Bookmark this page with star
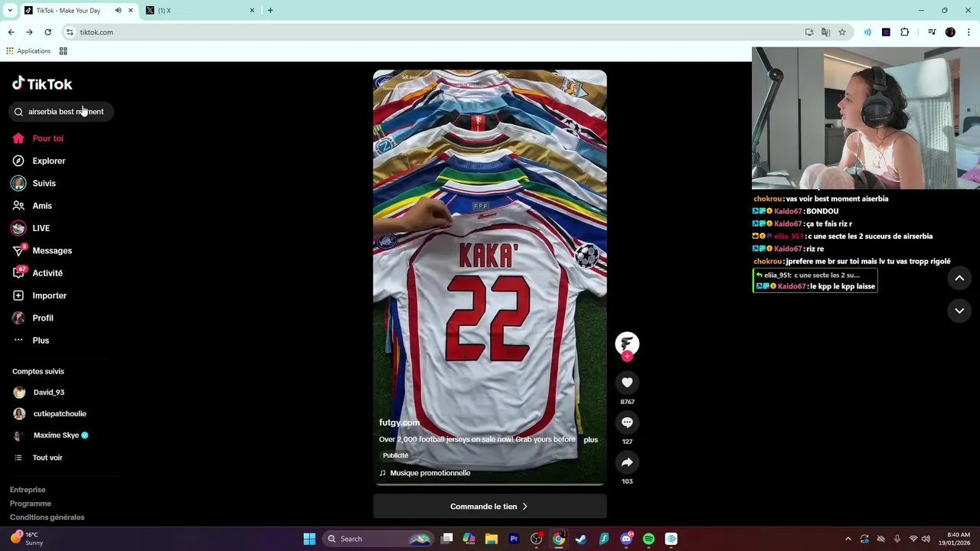This screenshot has height=551, width=980. (842, 32)
